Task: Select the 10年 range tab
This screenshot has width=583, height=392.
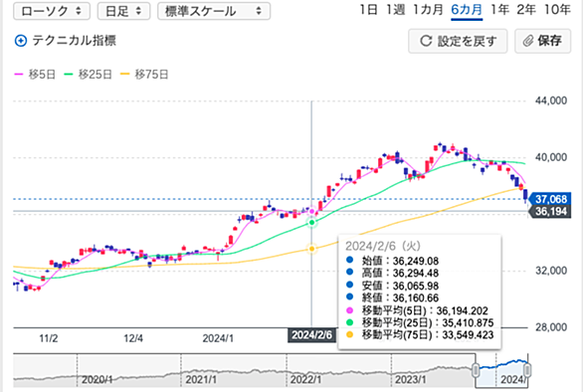Action: [x=557, y=10]
